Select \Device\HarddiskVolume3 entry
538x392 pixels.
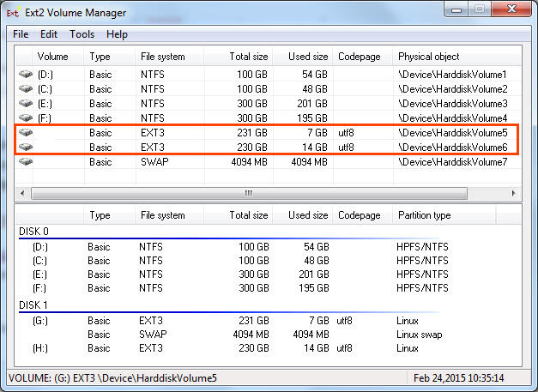click(452, 103)
